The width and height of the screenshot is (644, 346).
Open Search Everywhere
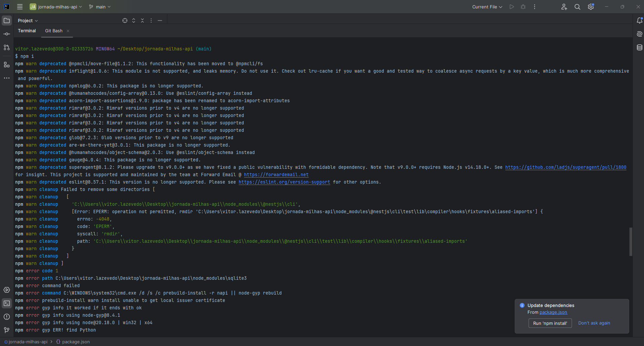(x=577, y=7)
